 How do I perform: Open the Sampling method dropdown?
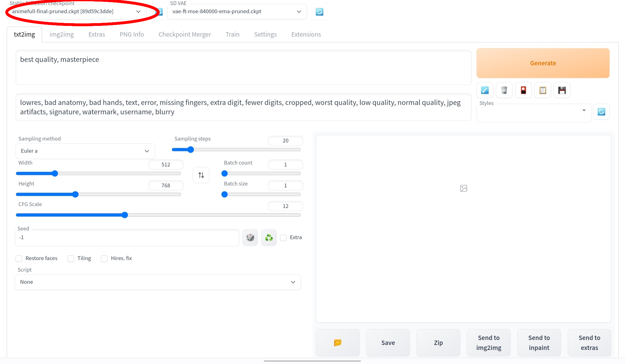tap(85, 151)
